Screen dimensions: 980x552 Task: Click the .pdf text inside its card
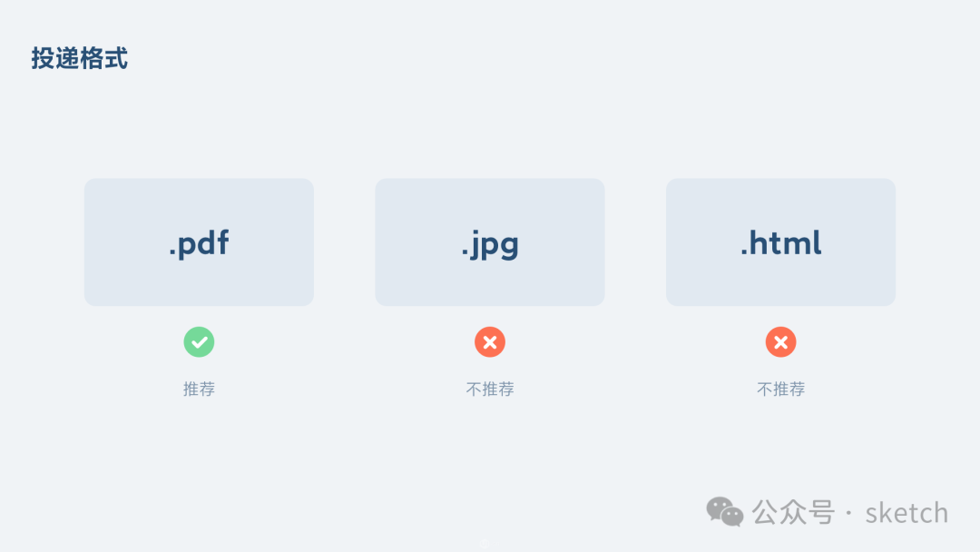click(199, 242)
